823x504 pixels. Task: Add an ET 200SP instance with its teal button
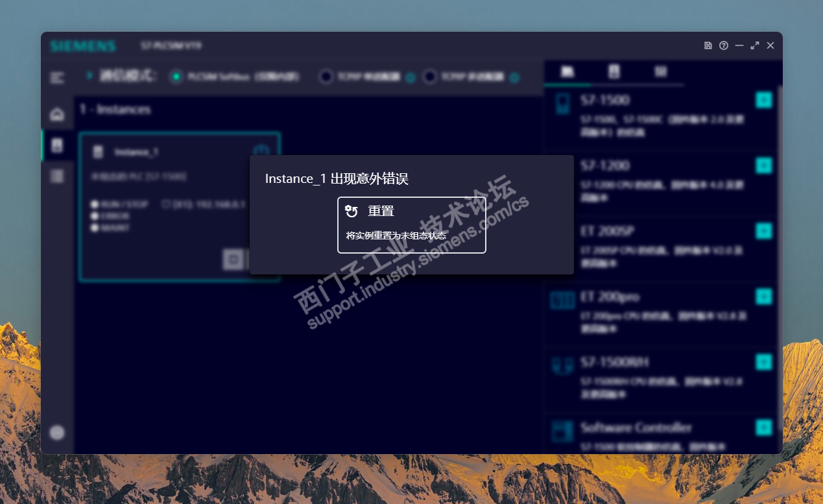[764, 231]
